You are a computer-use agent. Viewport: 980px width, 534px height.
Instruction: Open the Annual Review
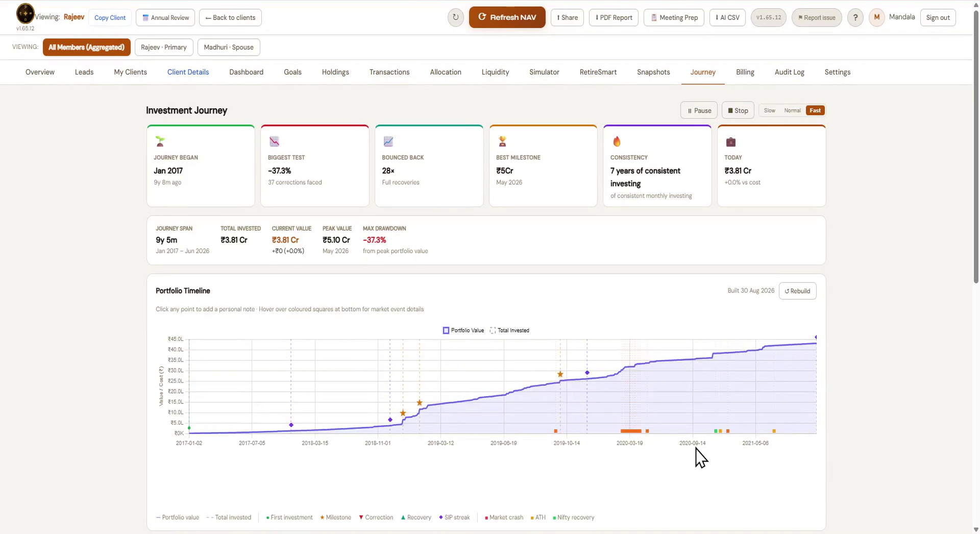pyautogui.click(x=165, y=17)
